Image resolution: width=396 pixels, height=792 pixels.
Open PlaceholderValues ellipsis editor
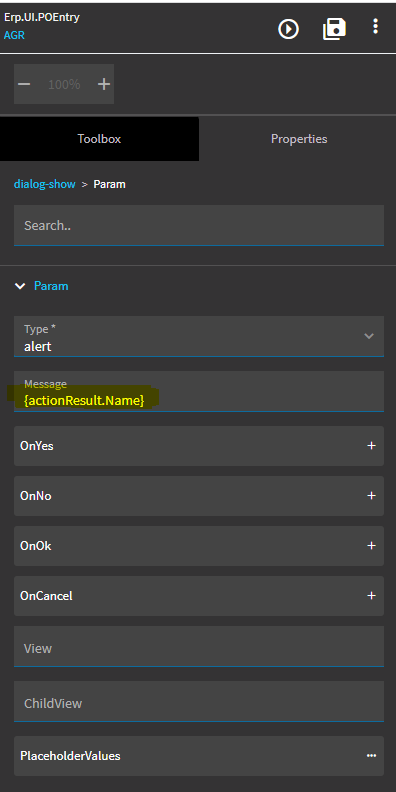click(x=371, y=756)
